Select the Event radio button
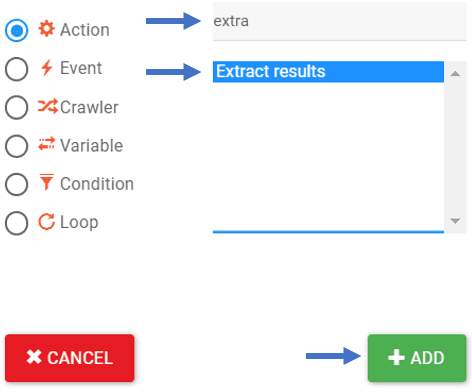Screen dimensions: 472x392 click(x=16, y=69)
